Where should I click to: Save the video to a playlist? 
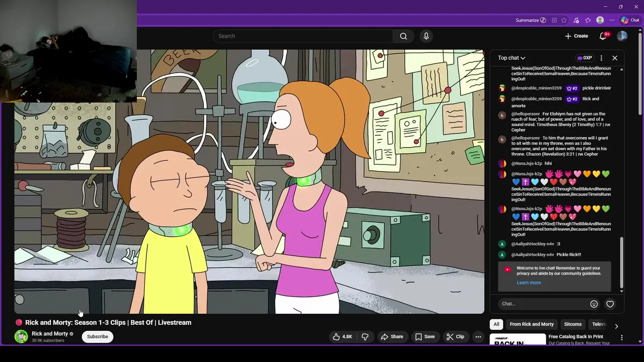tap(425, 337)
